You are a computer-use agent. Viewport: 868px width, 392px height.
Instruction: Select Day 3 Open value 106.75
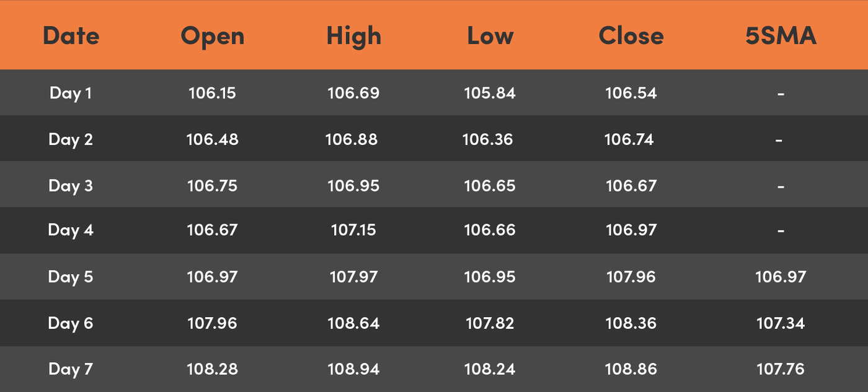point(212,186)
